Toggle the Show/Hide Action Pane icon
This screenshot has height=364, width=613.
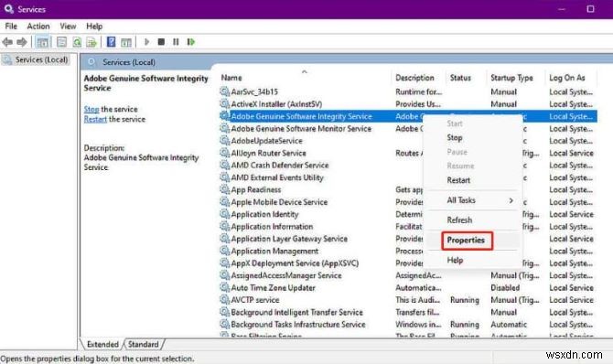[126, 42]
